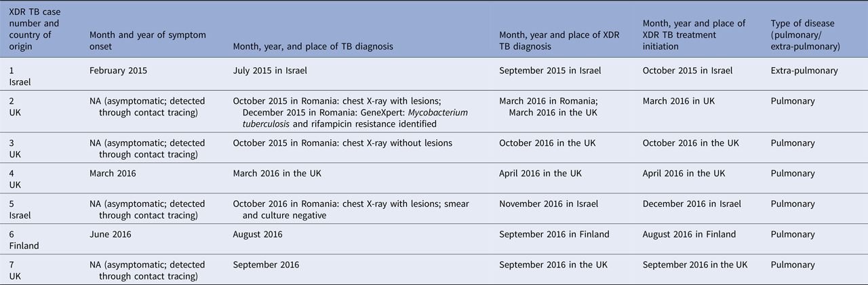Select the 'August 2016 in Finland' cell
Screen dimensions: 868x285
[x=689, y=234]
